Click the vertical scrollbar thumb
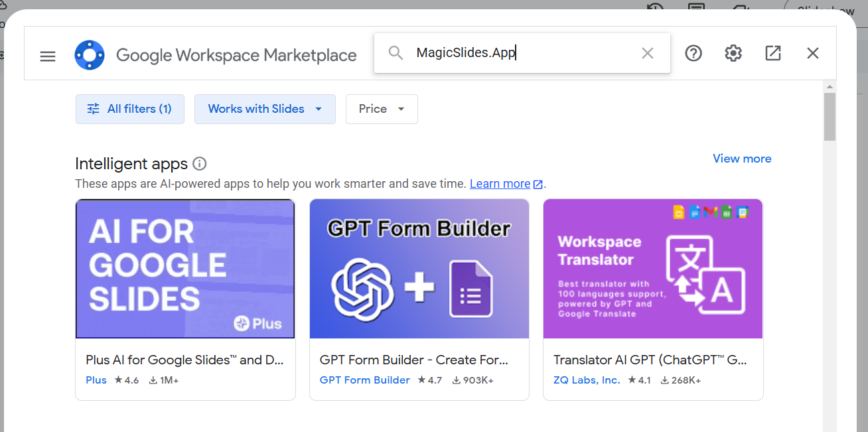The width and height of the screenshot is (868, 432). (x=830, y=116)
